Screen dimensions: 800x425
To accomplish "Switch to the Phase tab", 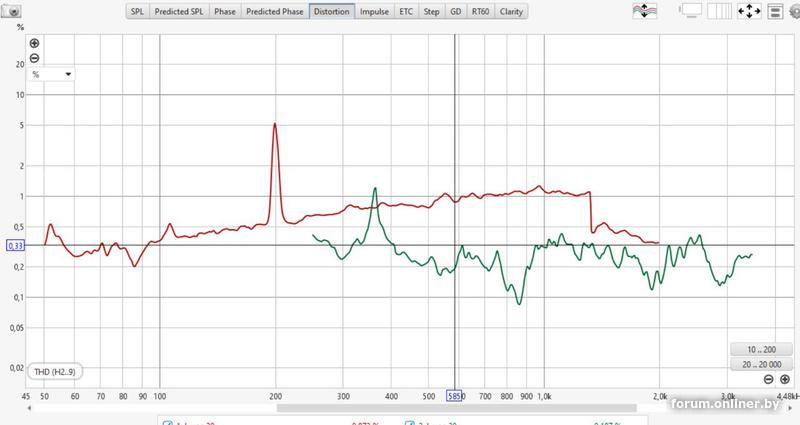I will (x=225, y=11).
